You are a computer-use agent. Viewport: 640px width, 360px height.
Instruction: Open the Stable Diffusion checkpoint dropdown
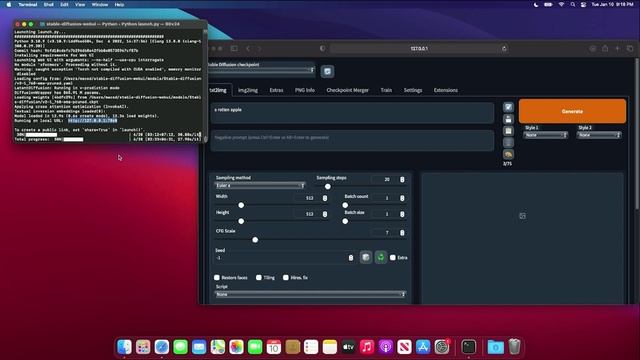pyautogui.click(x=261, y=71)
